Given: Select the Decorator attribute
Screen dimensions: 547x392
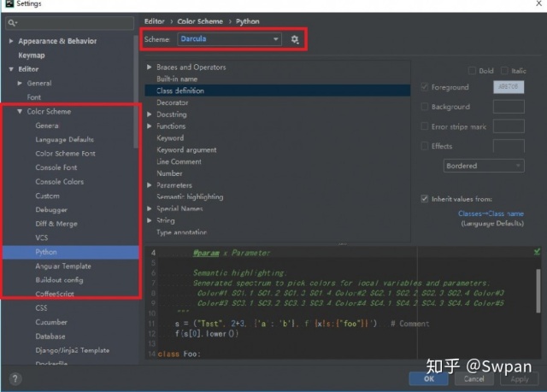Looking at the screenshot, I should (173, 102).
